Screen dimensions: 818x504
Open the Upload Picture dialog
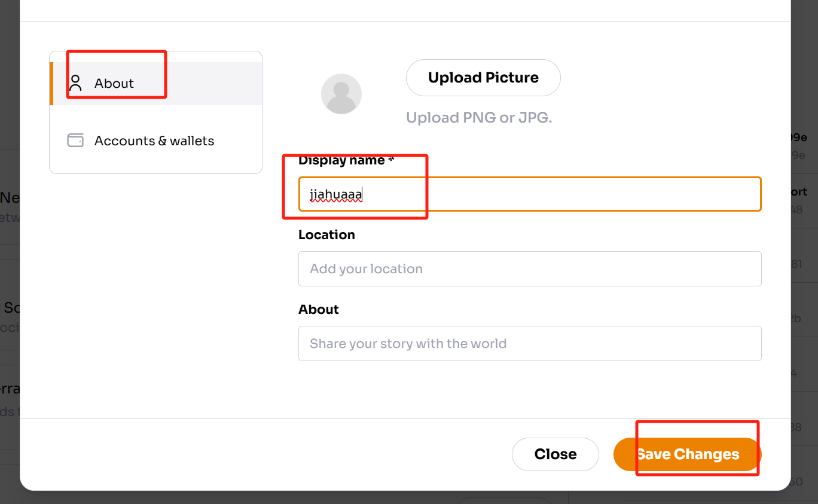tap(483, 78)
